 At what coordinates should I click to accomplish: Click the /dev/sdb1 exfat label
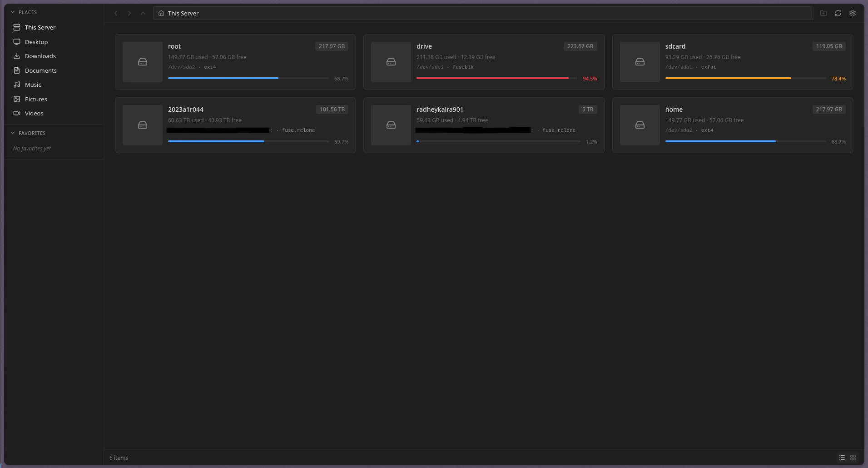[690, 67]
